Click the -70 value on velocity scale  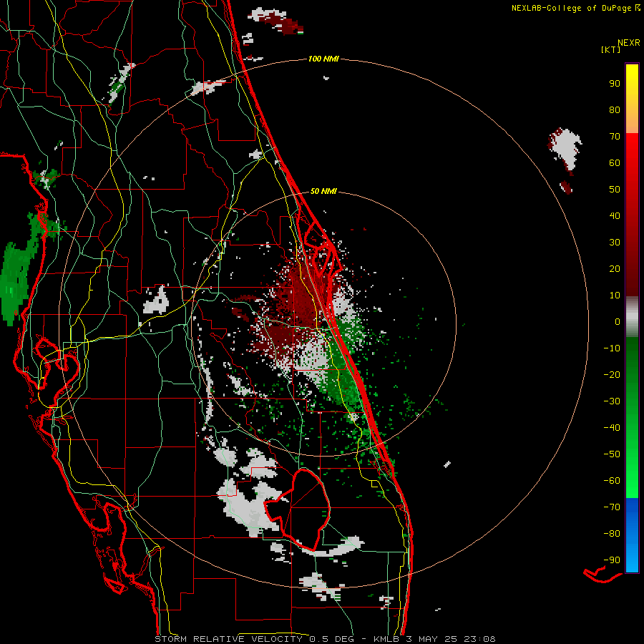612,507
